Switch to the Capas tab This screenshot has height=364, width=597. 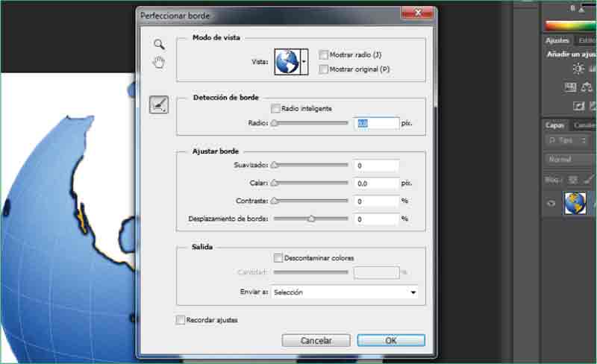(x=554, y=125)
